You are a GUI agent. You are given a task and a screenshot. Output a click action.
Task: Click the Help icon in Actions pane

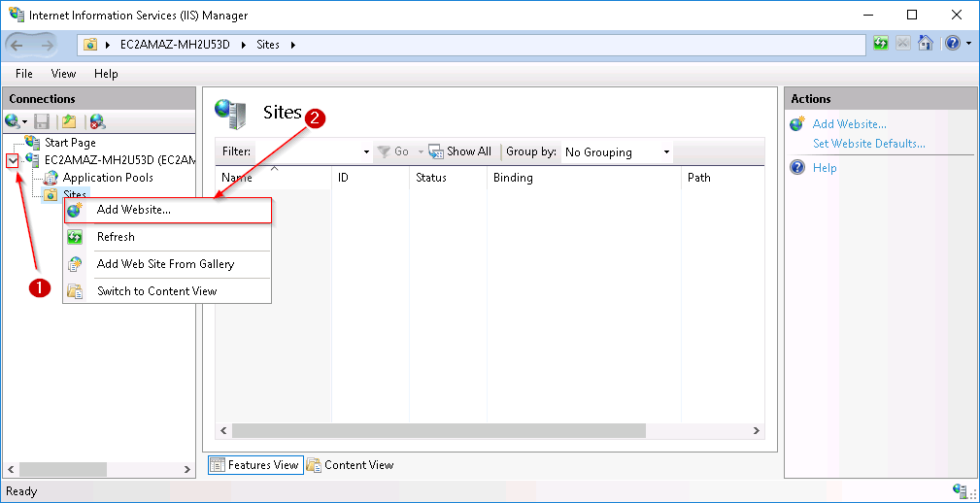click(797, 167)
